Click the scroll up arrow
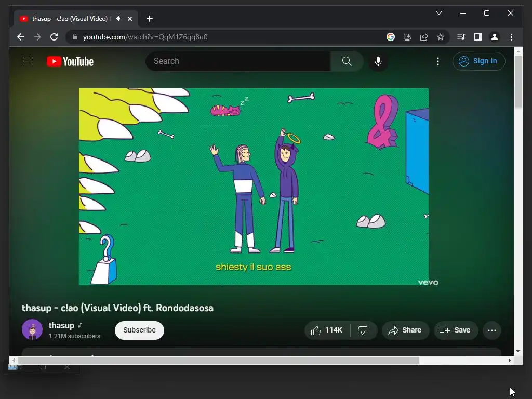 518,51
